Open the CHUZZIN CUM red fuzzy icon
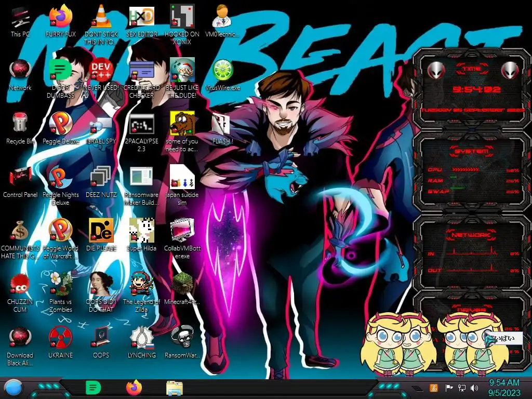532x399 pixels. click(20, 284)
